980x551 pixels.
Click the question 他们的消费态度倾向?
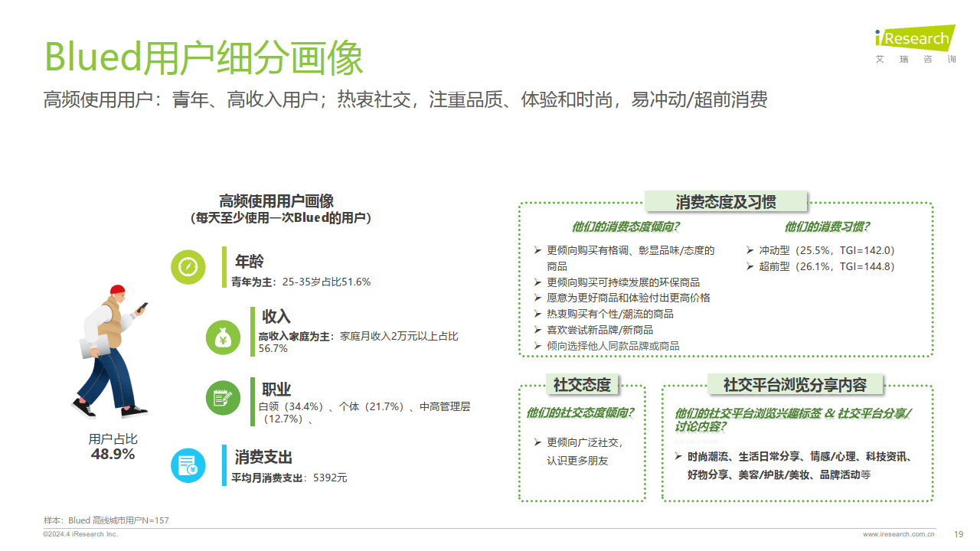pyautogui.click(x=626, y=227)
